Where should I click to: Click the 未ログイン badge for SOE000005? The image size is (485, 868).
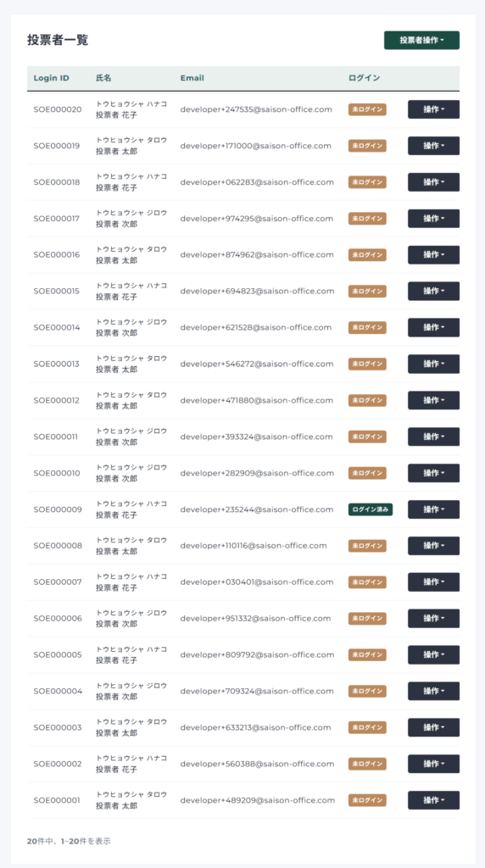tap(367, 655)
